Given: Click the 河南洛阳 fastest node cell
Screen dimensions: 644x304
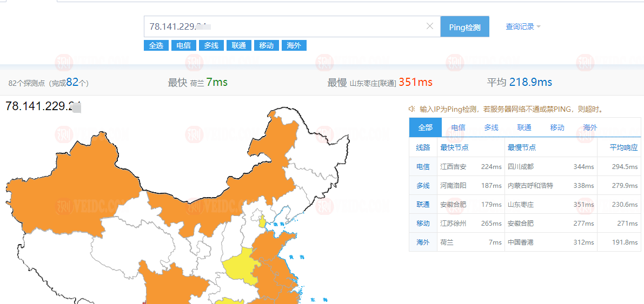Looking at the screenshot, I should [x=453, y=185].
